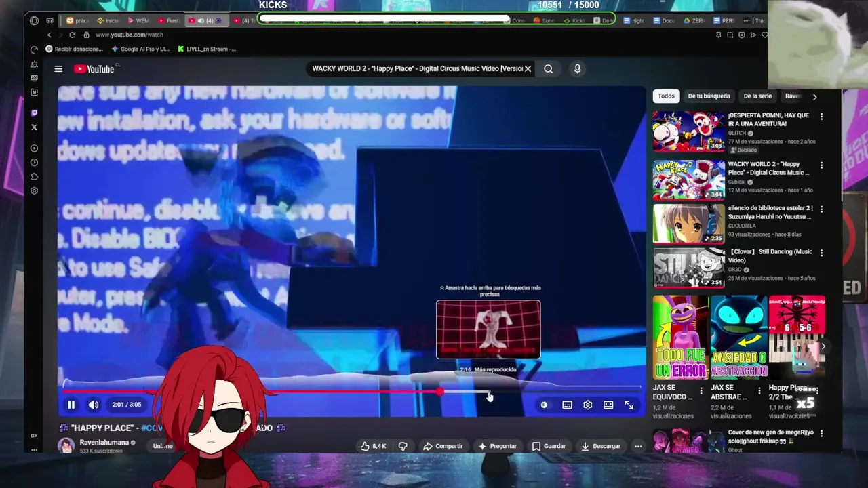Open Google AI Pro bookmark
The height and width of the screenshot is (488, 868).
(x=140, y=49)
